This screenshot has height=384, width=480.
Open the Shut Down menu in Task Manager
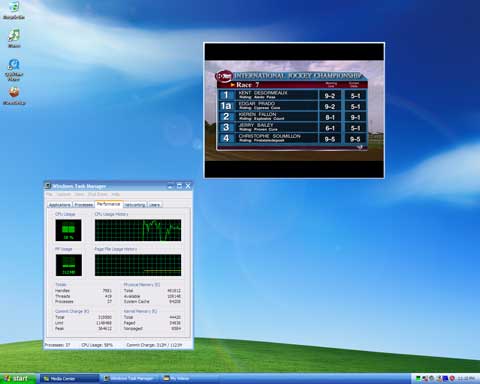[98, 194]
